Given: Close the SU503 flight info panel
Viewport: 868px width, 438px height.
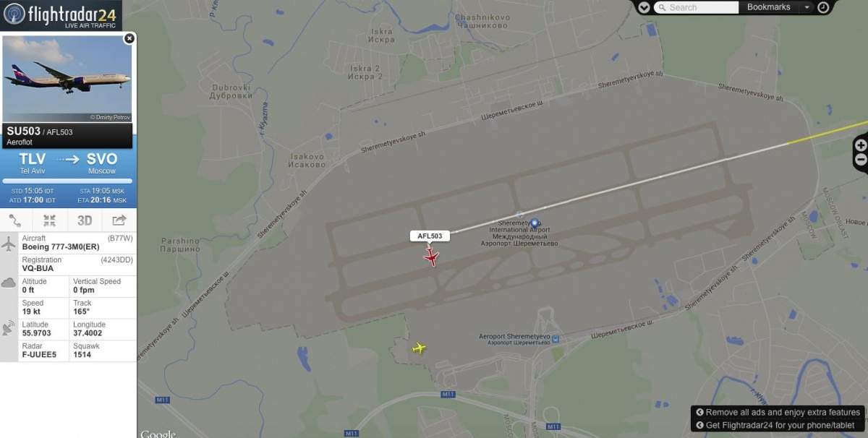Looking at the screenshot, I should [129, 38].
